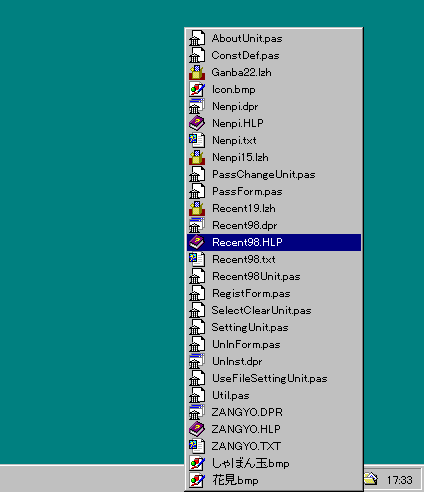Select Nenpi.dpr project entry
The width and height of the screenshot is (424, 492).
click(274, 106)
